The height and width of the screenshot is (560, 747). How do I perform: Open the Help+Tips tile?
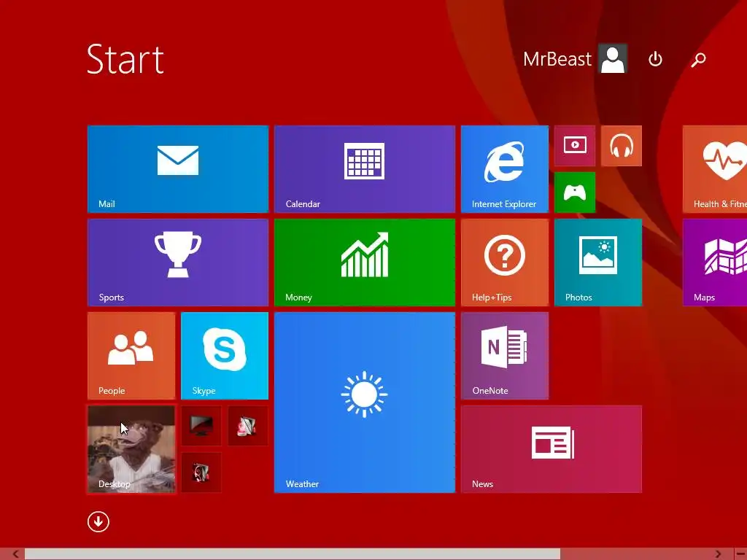tap(505, 262)
